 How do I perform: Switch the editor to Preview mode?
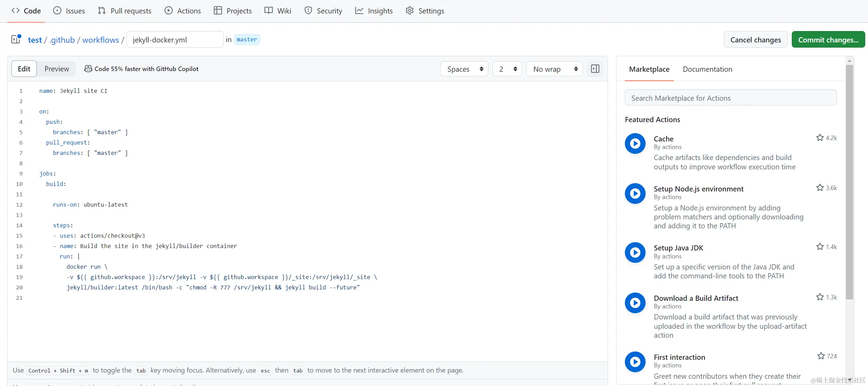57,69
